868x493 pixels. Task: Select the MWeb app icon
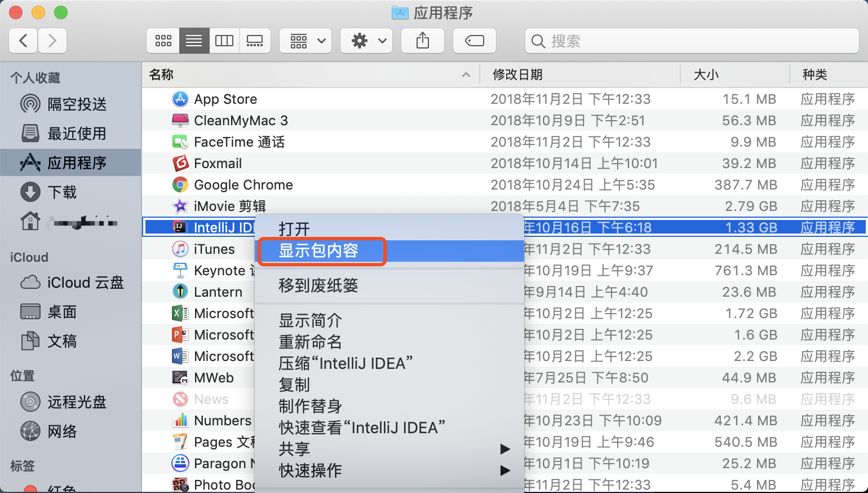tap(180, 377)
